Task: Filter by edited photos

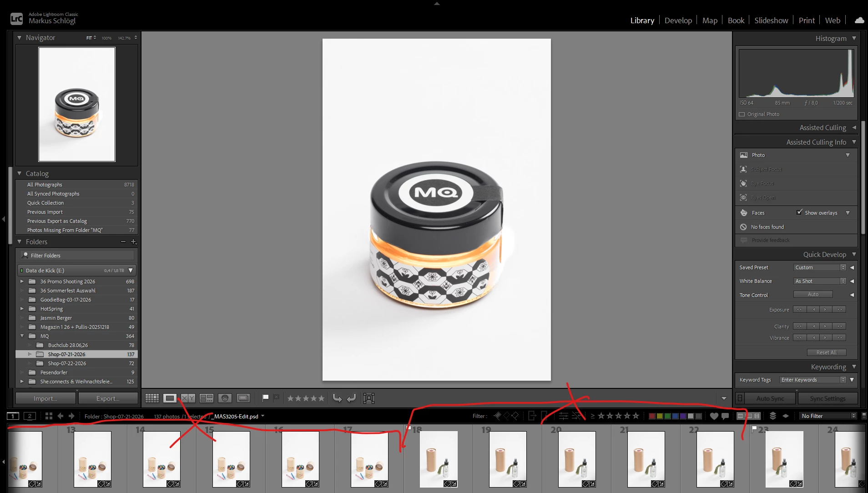Action: click(563, 416)
